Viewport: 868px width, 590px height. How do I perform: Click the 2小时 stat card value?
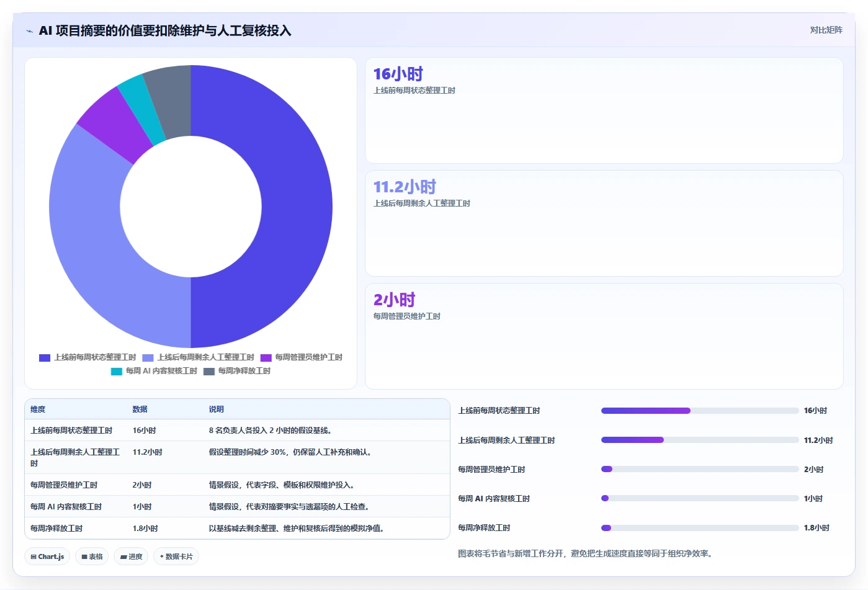tap(394, 300)
